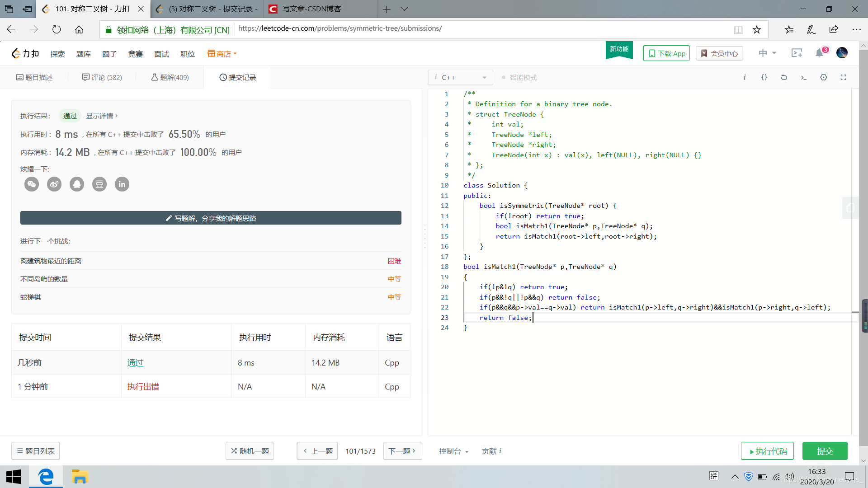Click the browser address bar URL
The width and height of the screenshot is (868, 488).
click(x=340, y=28)
